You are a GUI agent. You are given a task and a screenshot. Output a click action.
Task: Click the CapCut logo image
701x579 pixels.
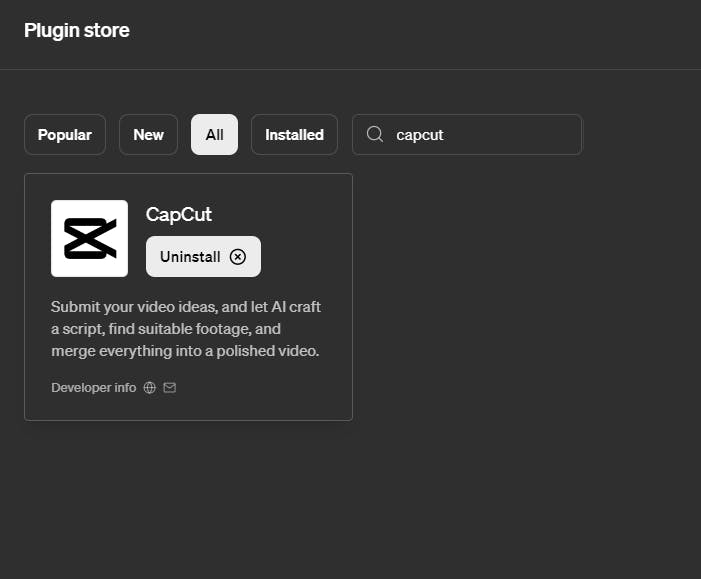coord(89,238)
